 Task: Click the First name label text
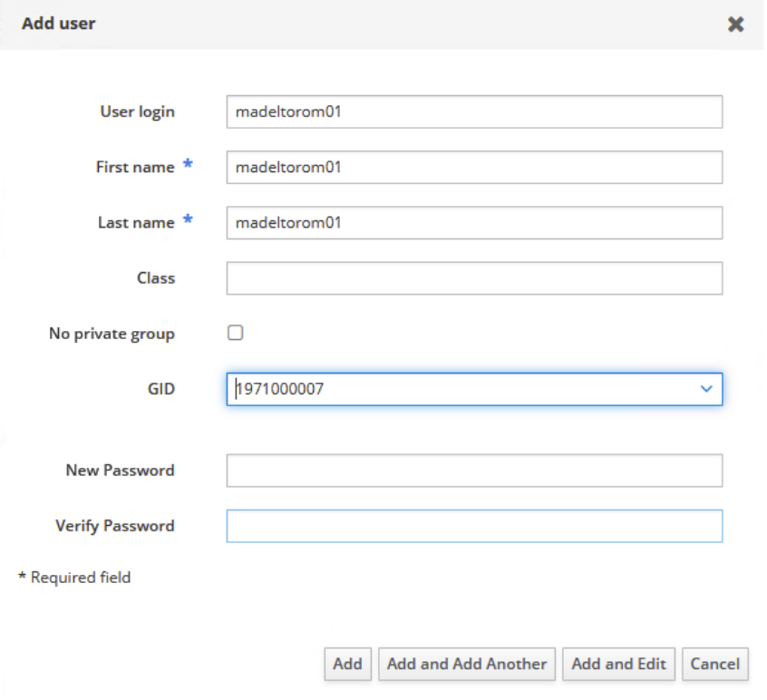coord(135,168)
